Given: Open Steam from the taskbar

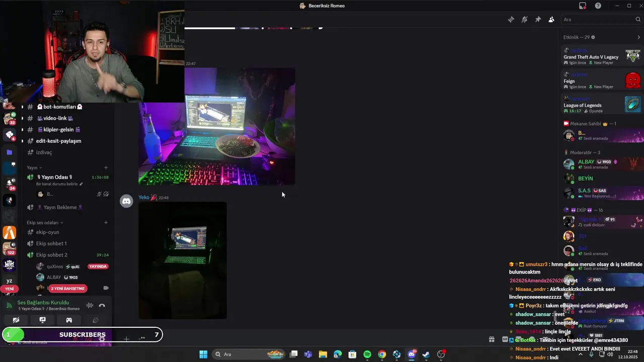Looking at the screenshot, I should coord(426,354).
